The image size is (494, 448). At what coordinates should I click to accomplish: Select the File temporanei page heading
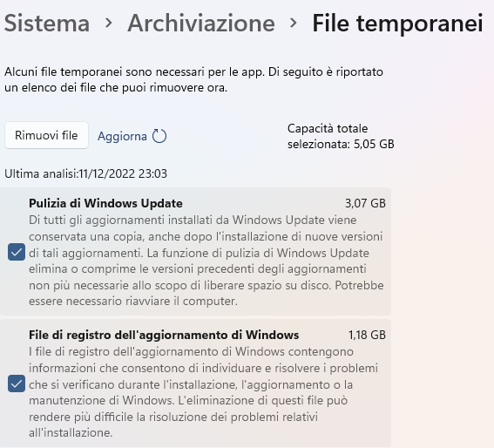tap(397, 24)
